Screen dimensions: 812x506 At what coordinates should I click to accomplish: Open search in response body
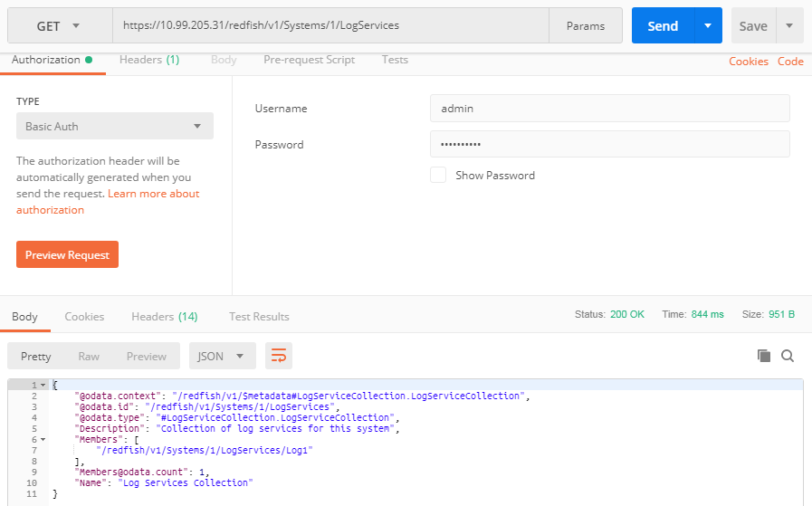[x=788, y=356]
